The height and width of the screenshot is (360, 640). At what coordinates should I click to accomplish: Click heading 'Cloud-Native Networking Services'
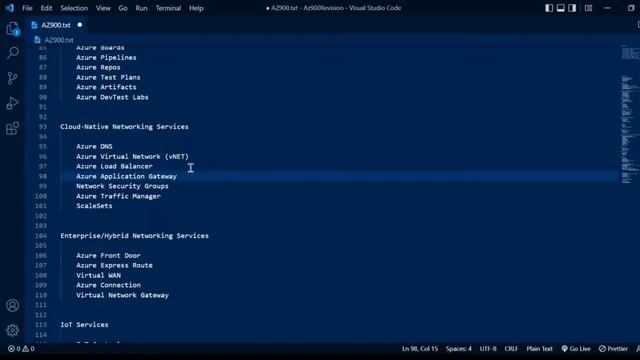click(x=124, y=127)
